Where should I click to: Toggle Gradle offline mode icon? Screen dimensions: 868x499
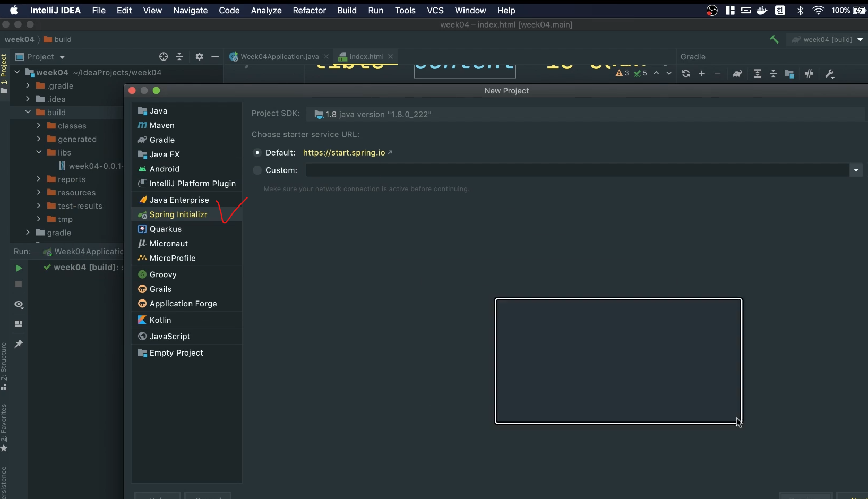(809, 74)
